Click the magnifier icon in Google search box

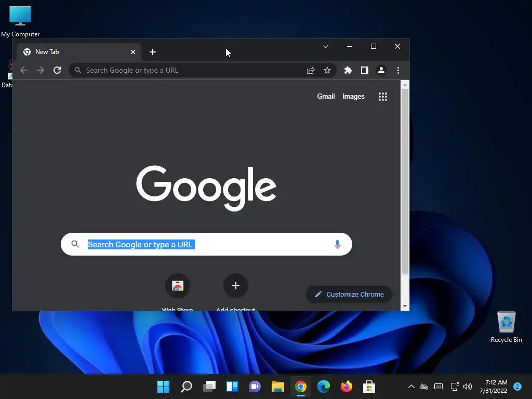(x=75, y=244)
